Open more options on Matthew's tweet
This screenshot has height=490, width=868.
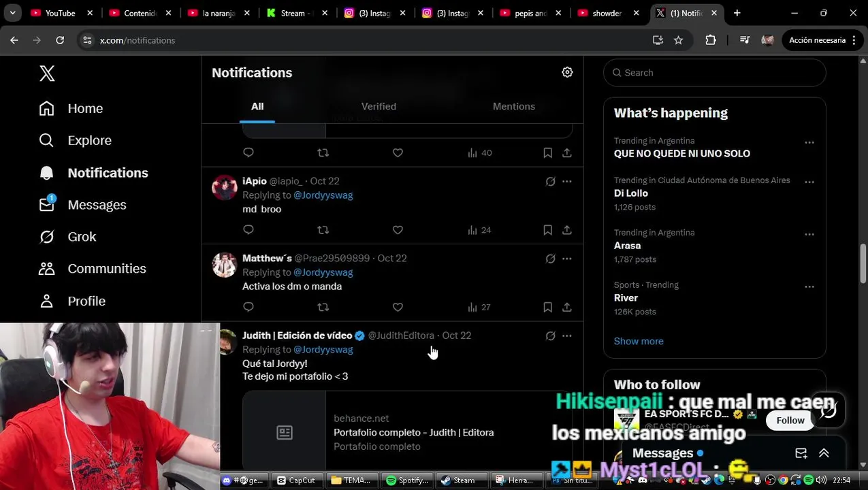pos(567,259)
